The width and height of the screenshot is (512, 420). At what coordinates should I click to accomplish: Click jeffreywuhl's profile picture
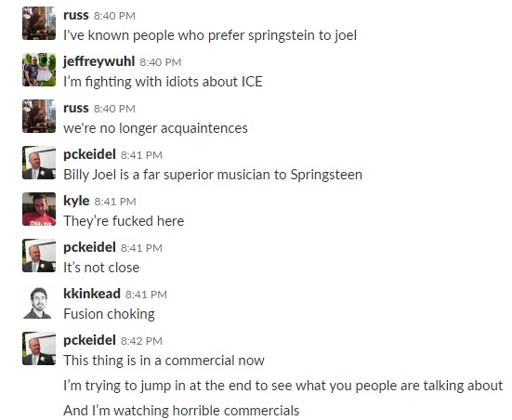tap(39, 70)
